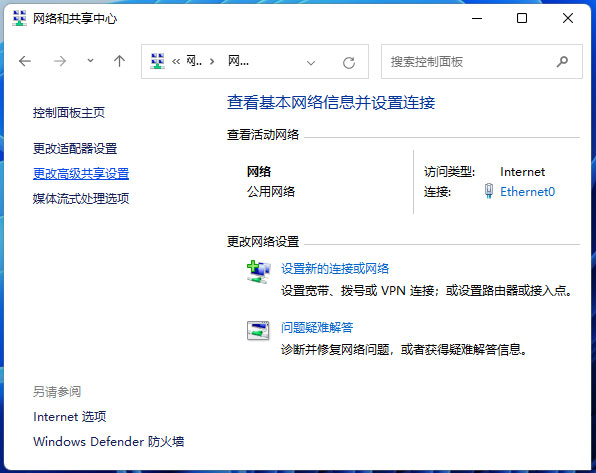This screenshot has height=473, width=596.
Task: Click the 诊断并修复网络问题 description text
Action: 404,349
